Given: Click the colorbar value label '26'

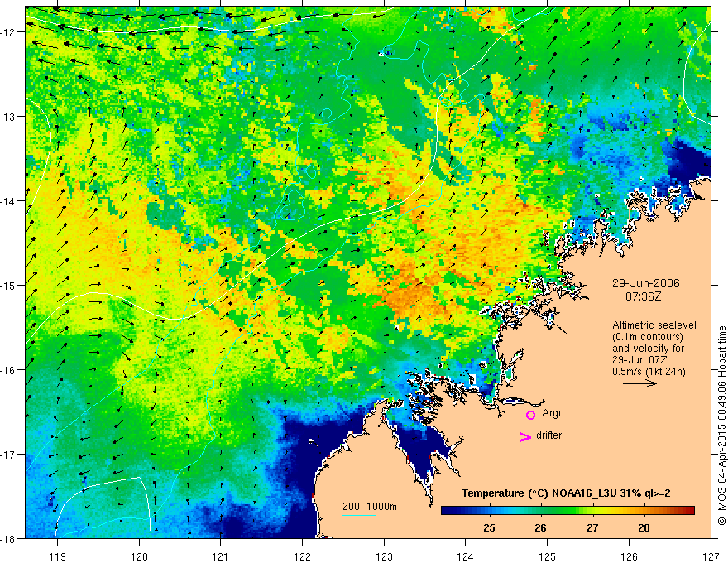Looking at the screenshot, I should point(540,528).
